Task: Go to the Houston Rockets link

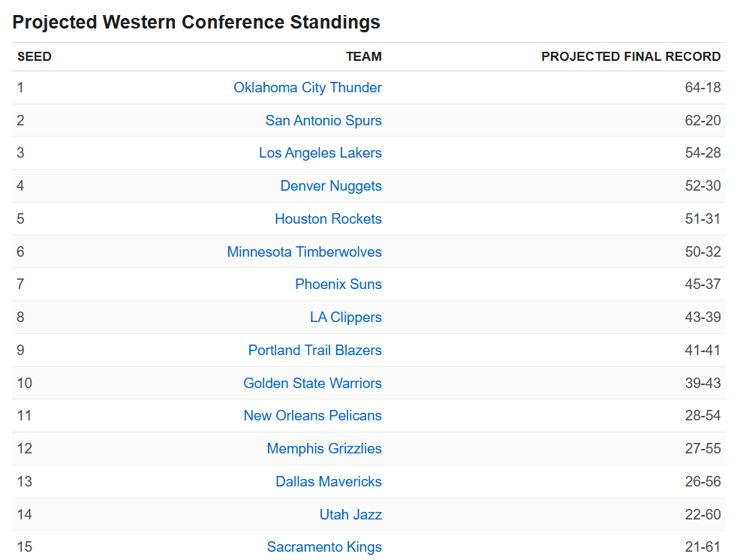Action: (x=328, y=219)
